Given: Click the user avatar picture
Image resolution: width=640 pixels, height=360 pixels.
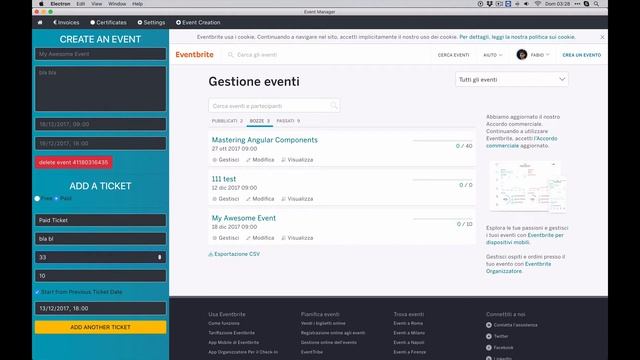Looking at the screenshot, I should (522, 55).
